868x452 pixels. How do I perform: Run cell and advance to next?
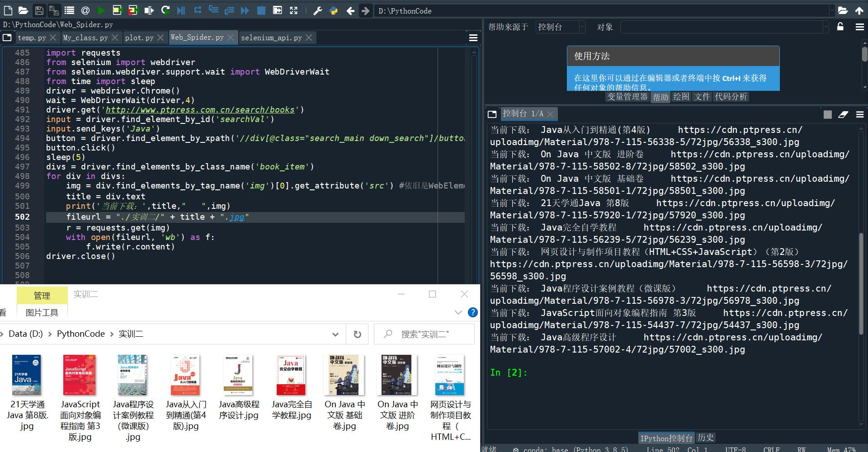pos(133,10)
